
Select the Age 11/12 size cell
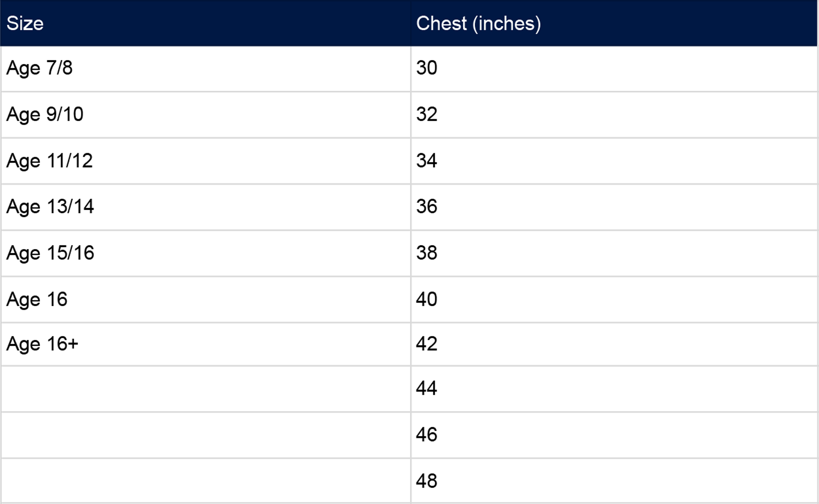206,161
